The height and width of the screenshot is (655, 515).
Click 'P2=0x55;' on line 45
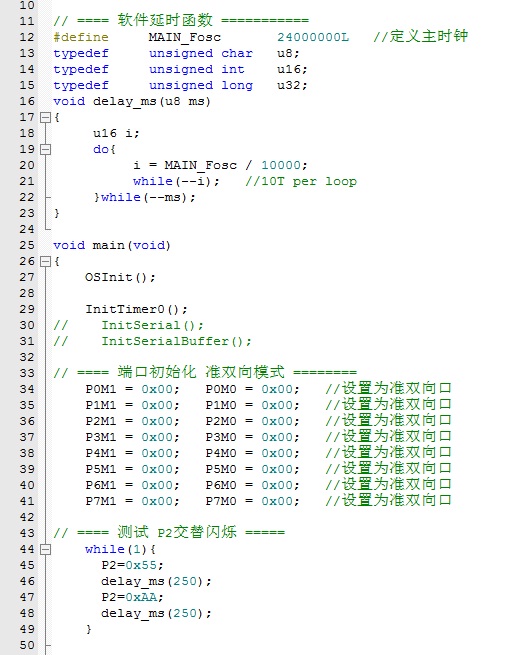pos(132,565)
